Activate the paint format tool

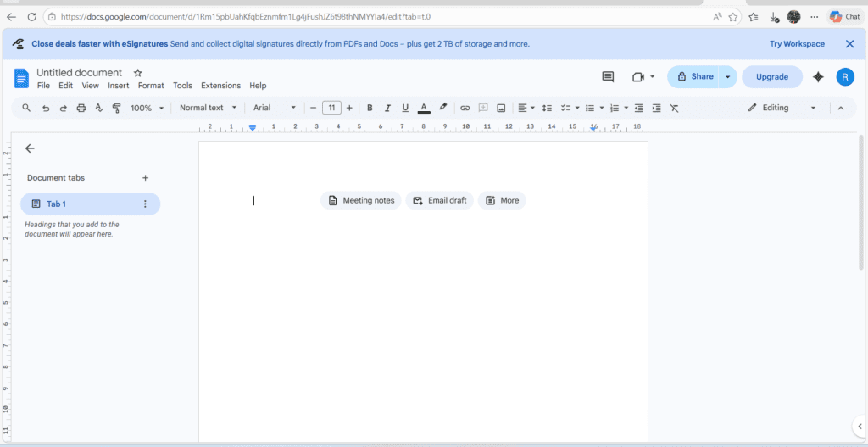(x=116, y=108)
